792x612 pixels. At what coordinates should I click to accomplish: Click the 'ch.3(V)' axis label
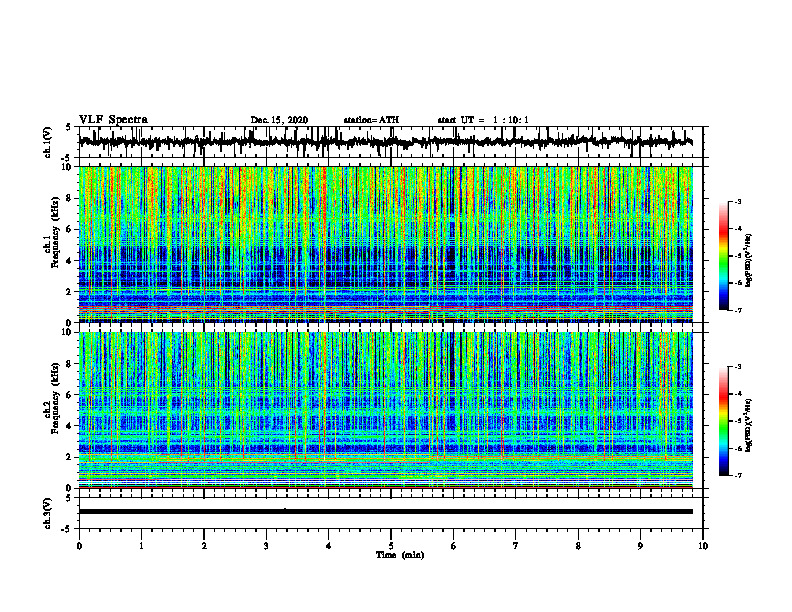pyautogui.click(x=48, y=513)
